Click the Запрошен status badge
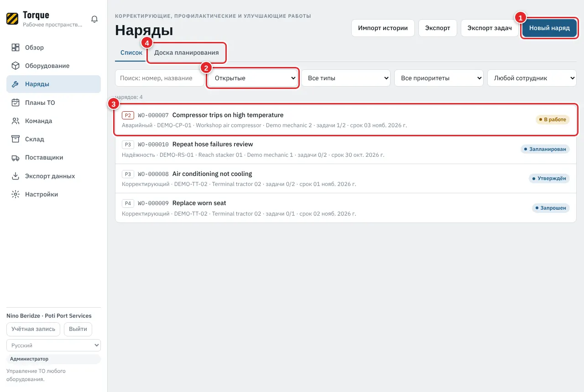Screen dimensions: 584x392 [551, 208]
